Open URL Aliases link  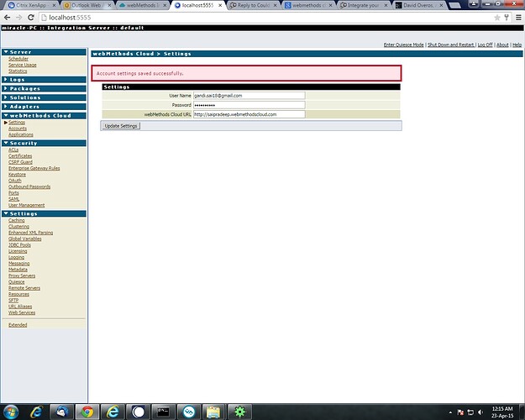pos(20,307)
